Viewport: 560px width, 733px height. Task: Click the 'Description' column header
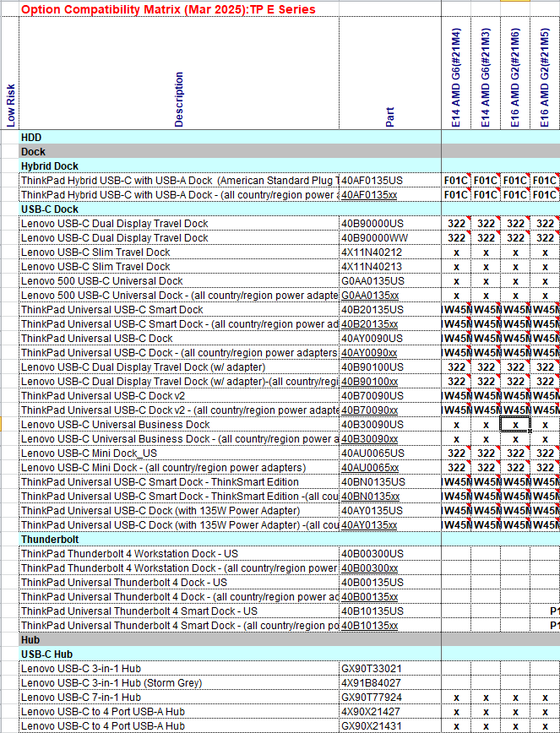[x=179, y=99]
